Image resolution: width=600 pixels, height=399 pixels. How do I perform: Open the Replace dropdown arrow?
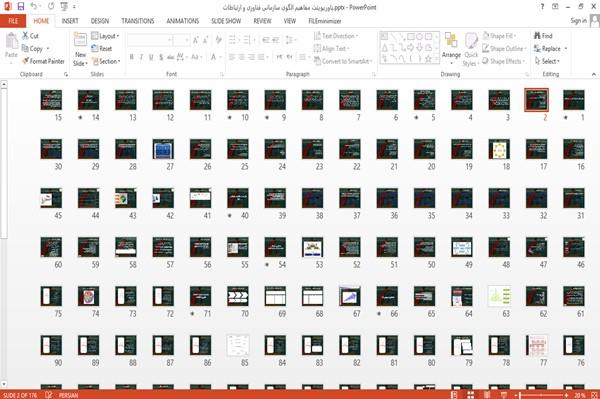pyautogui.click(x=566, y=49)
